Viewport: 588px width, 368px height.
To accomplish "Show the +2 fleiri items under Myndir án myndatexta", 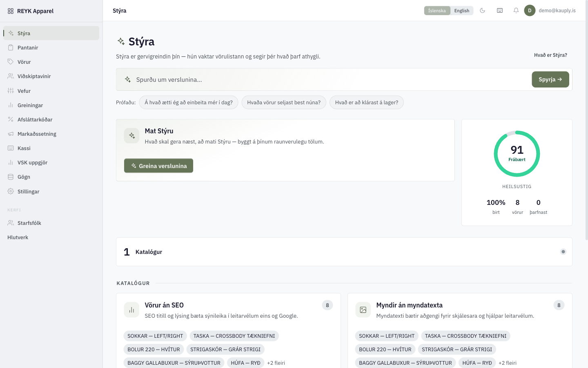I will coord(508,363).
